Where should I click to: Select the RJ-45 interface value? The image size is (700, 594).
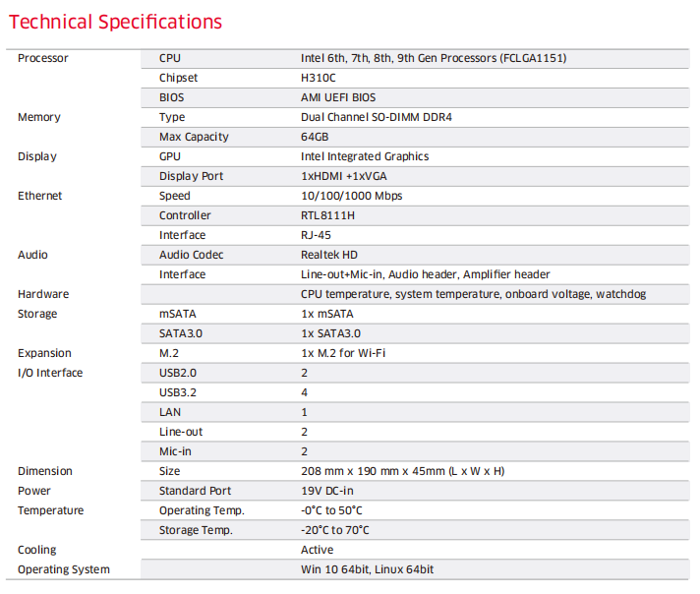coord(317,235)
